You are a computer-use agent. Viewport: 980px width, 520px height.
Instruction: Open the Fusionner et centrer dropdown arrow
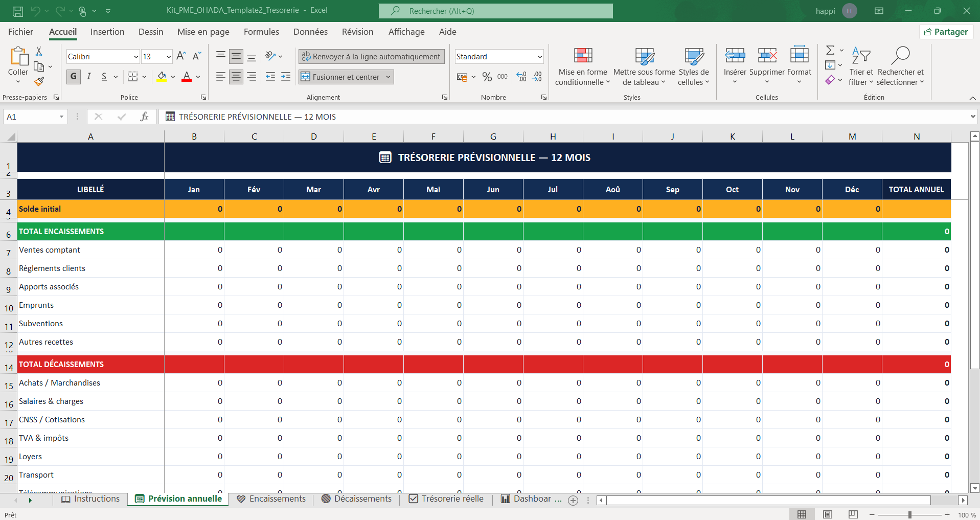coord(389,77)
